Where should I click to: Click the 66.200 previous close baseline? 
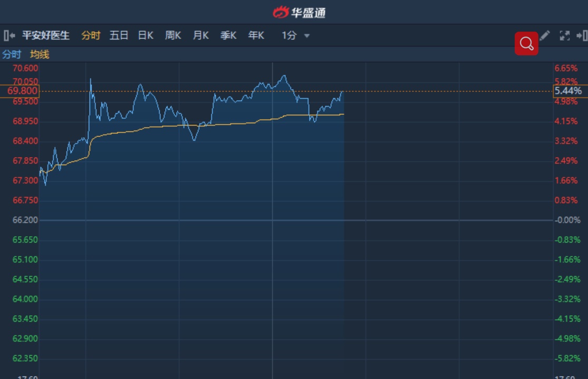(25, 220)
